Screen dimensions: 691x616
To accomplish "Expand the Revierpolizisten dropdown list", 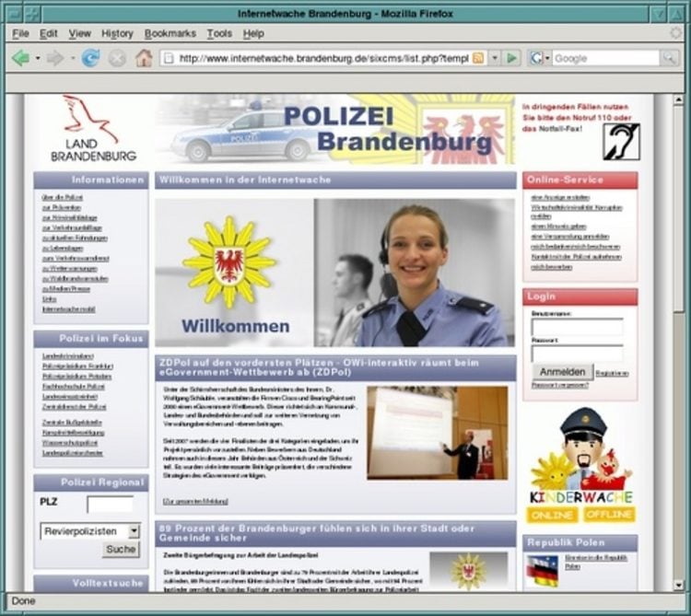I will click(x=134, y=531).
